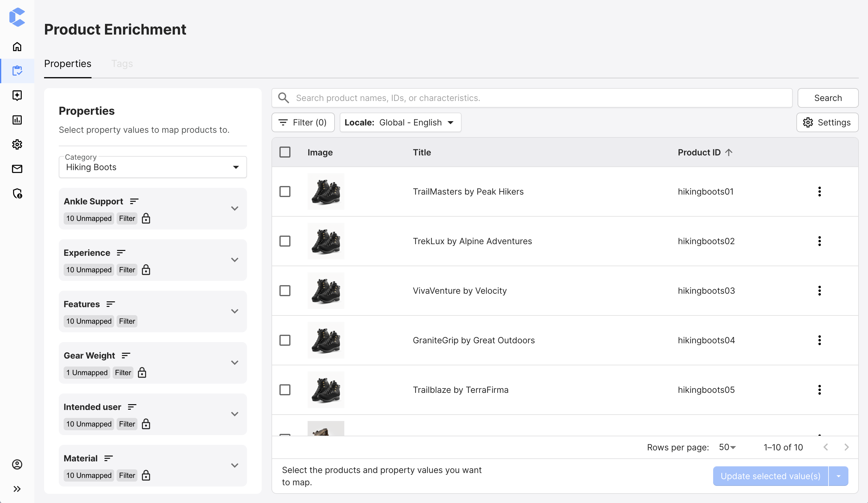The image size is (868, 503).
Task: Check the TrailMasters by Peak Hikers row
Action: 285,192
